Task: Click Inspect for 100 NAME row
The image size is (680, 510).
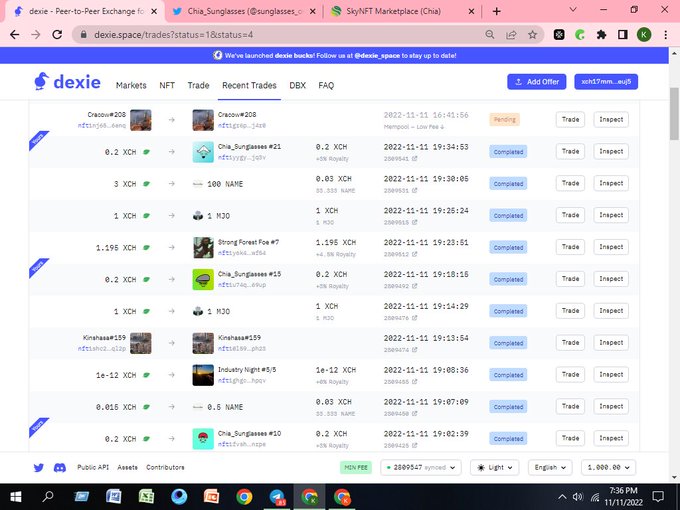Action: (611, 183)
